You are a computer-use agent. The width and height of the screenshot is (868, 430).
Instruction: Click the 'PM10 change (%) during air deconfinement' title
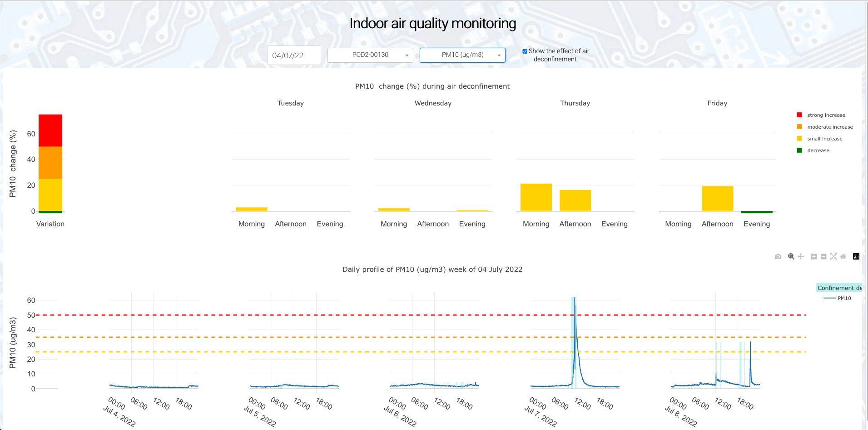click(x=432, y=86)
